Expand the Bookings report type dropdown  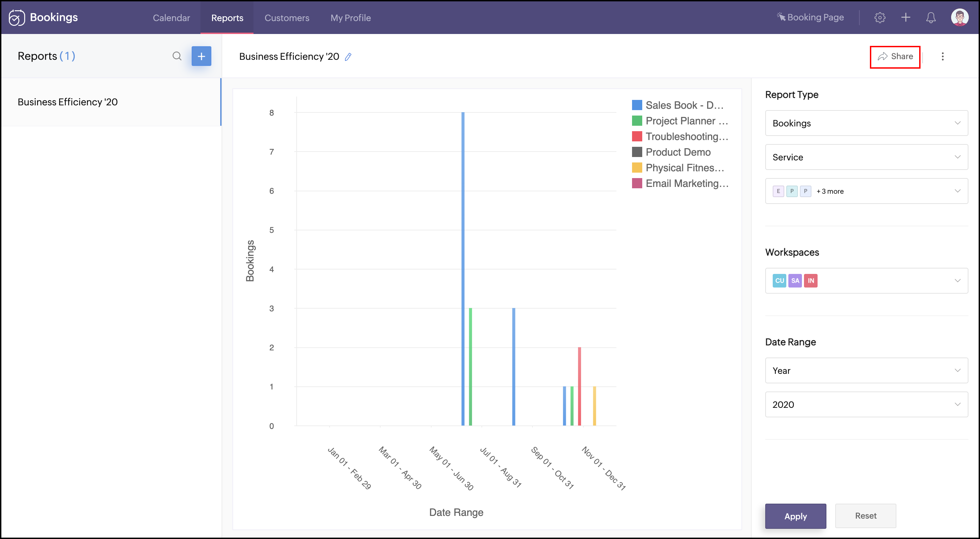(866, 123)
